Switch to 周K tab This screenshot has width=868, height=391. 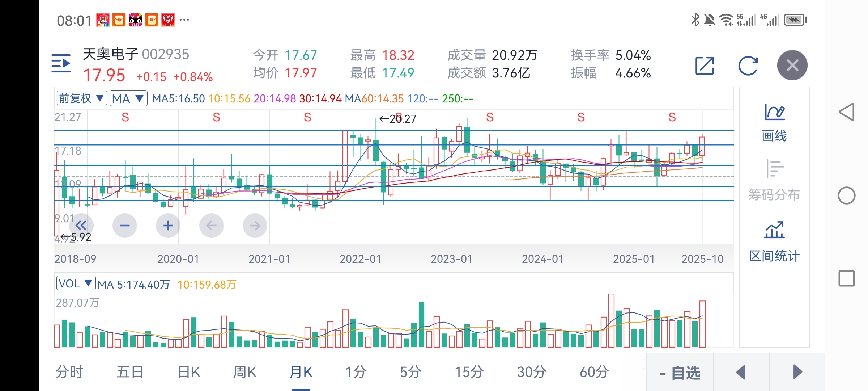pyautogui.click(x=244, y=372)
